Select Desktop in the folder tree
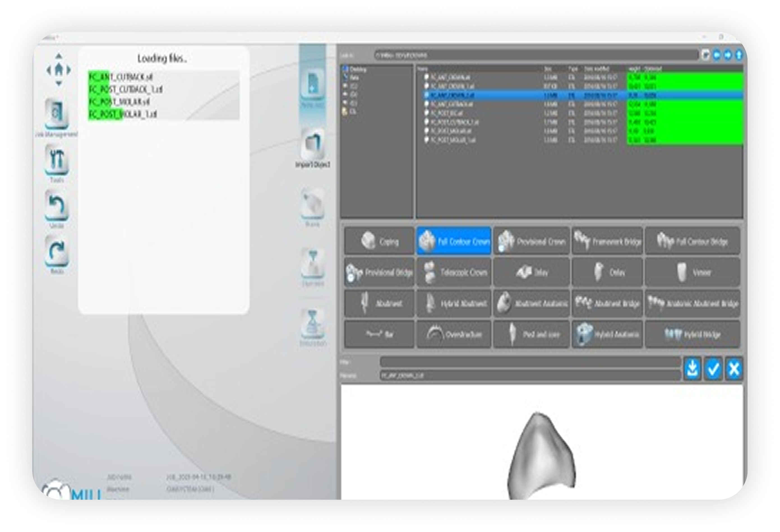Screen dimensions: 780x532 355,69
